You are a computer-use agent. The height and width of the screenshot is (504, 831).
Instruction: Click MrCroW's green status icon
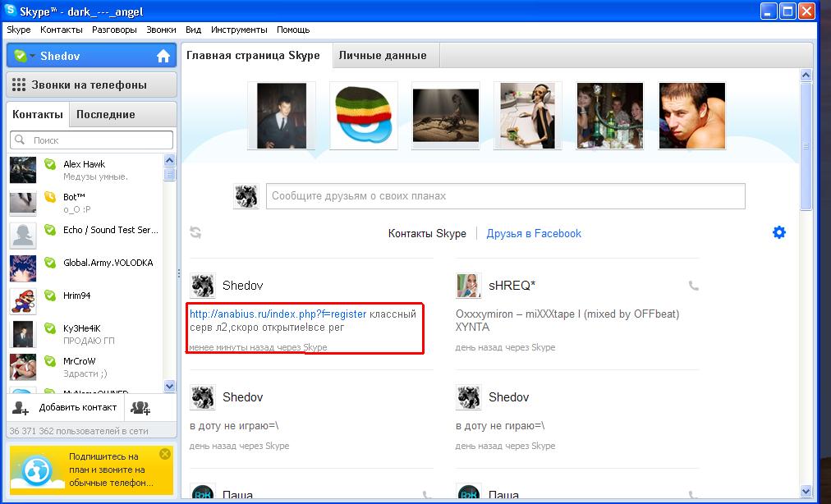(50, 361)
